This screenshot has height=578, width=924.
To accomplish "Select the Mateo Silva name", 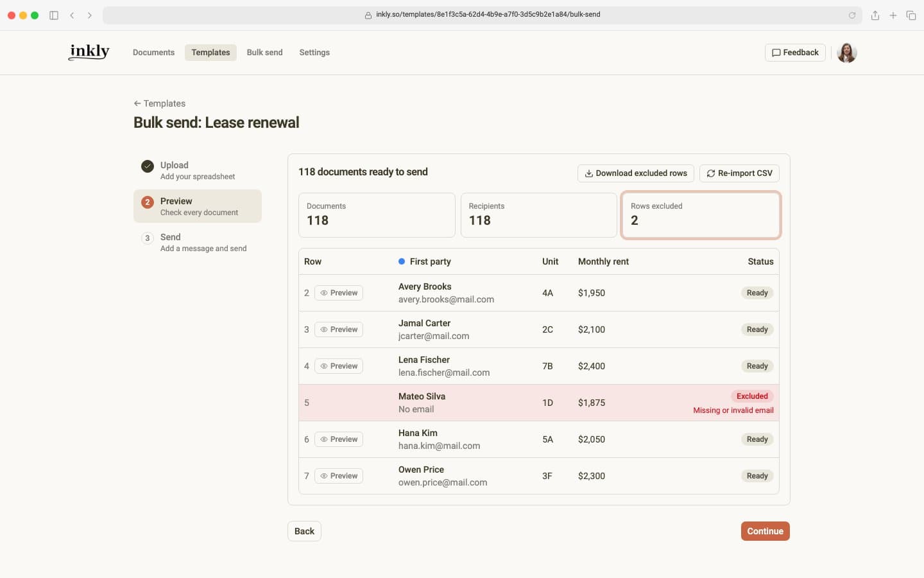I will [422, 396].
